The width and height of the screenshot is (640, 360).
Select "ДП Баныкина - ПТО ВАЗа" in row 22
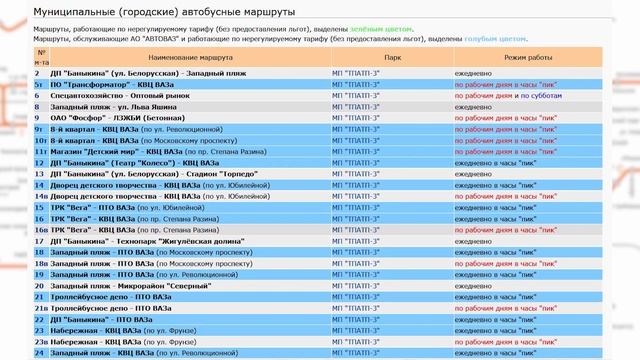101,320
